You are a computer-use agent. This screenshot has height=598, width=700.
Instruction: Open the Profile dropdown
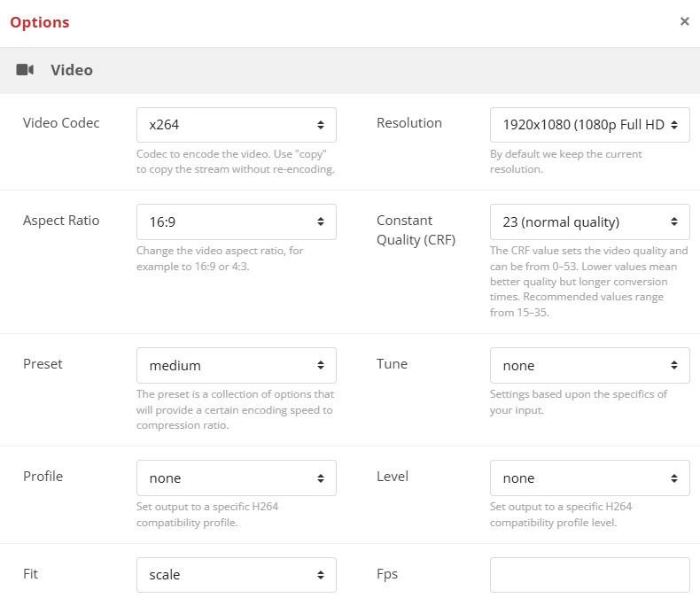tap(237, 478)
